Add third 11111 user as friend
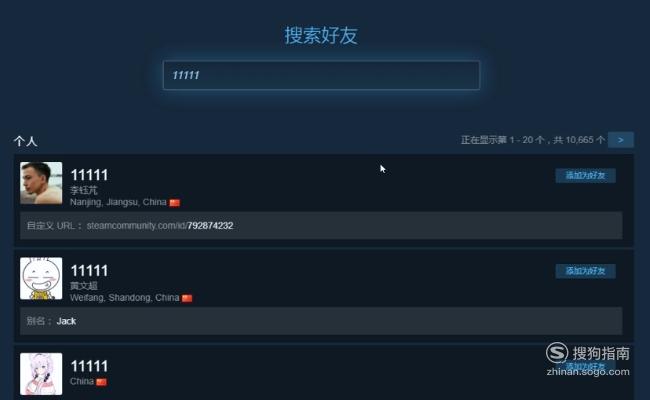This screenshot has width=650, height=400. [585, 366]
